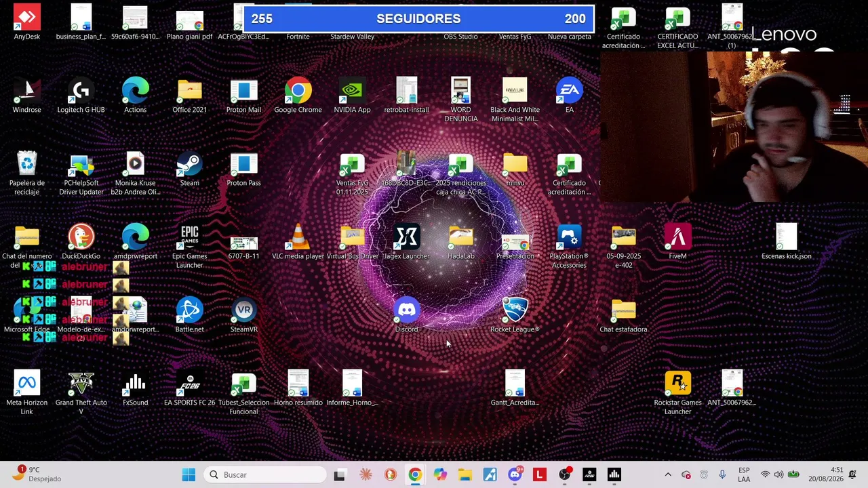Open Copilot from the taskbar
This screenshot has height=488, width=868.
(x=440, y=474)
